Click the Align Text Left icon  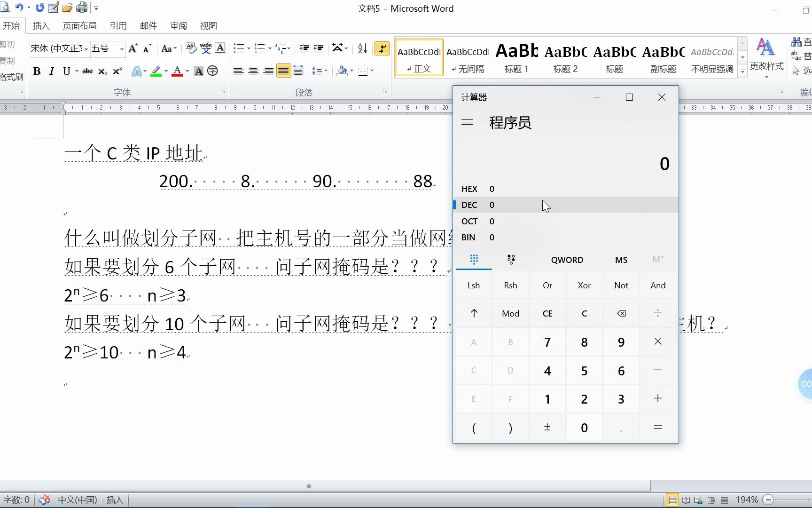(239, 71)
